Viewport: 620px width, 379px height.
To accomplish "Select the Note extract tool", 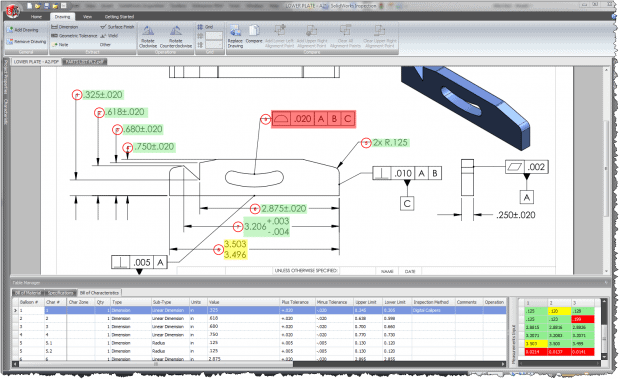I will 60,45.
